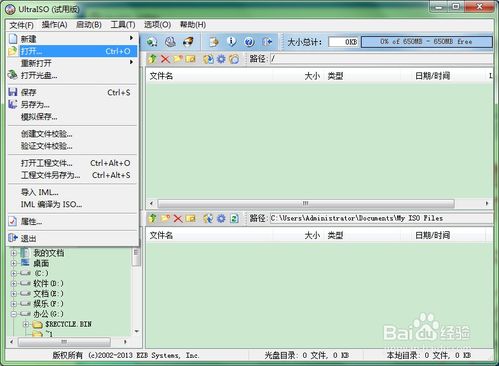Collapse the 办公 (G:) drive tree node
Viewport: 499px width, 366px height.
coord(14,314)
